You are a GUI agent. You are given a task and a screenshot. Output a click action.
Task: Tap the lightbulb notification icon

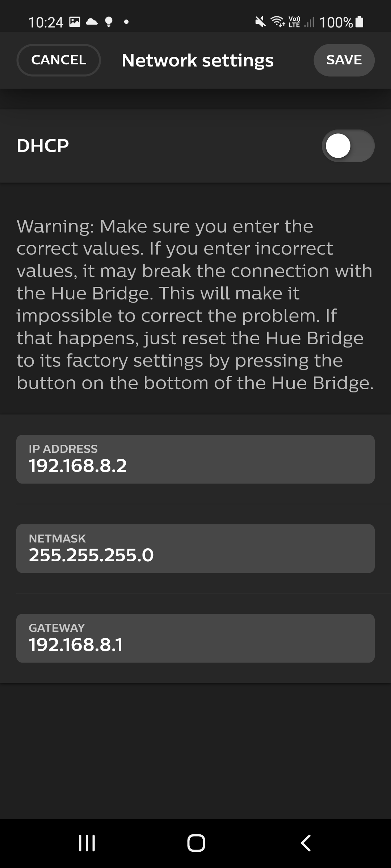click(109, 22)
